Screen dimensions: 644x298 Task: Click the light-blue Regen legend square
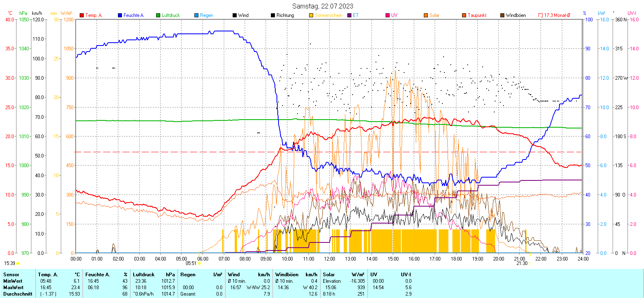(196, 15)
